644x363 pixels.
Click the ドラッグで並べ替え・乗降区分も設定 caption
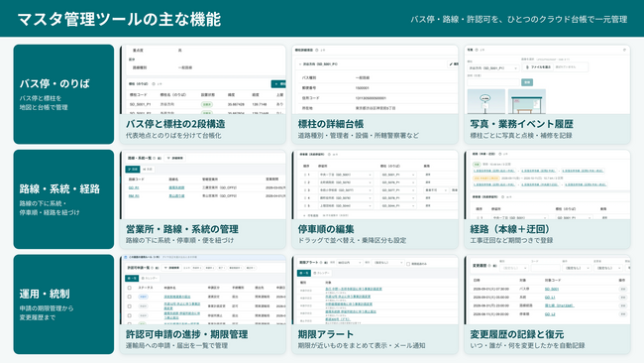coord(352,240)
